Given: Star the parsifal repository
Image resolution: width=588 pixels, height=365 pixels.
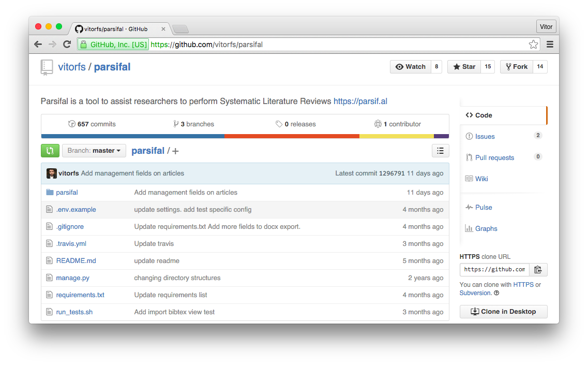Looking at the screenshot, I should [x=464, y=66].
